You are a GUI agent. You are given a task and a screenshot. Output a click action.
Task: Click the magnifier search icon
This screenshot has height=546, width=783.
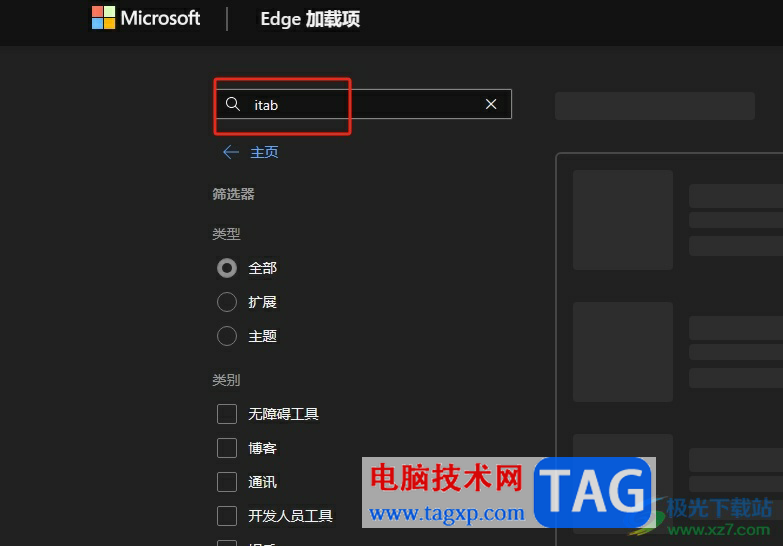point(233,104)
